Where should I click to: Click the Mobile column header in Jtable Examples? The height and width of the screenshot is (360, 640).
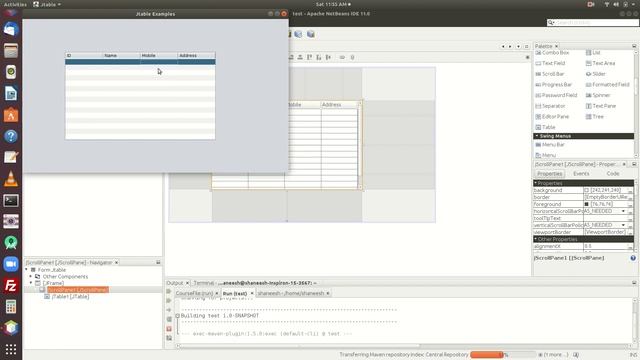point(159,55)
